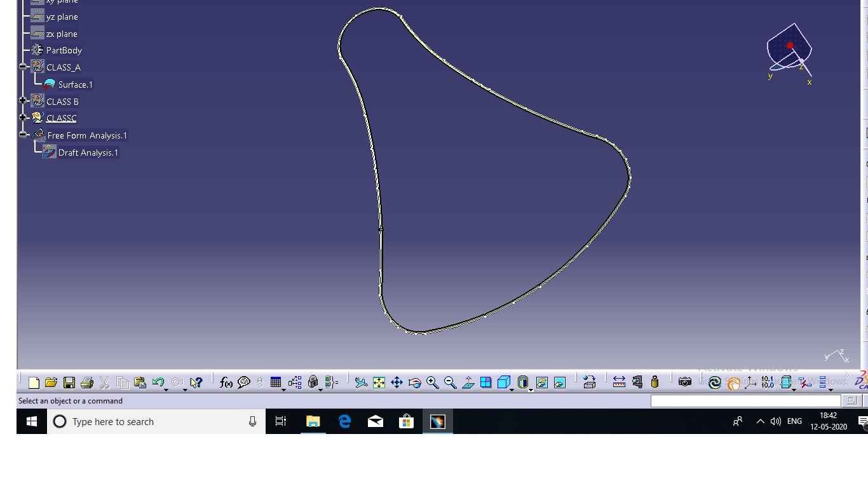Screen dimensions: 868x488
Task: Select Draft Analysis.1 in the tree
Action: [x=88, y=152]
